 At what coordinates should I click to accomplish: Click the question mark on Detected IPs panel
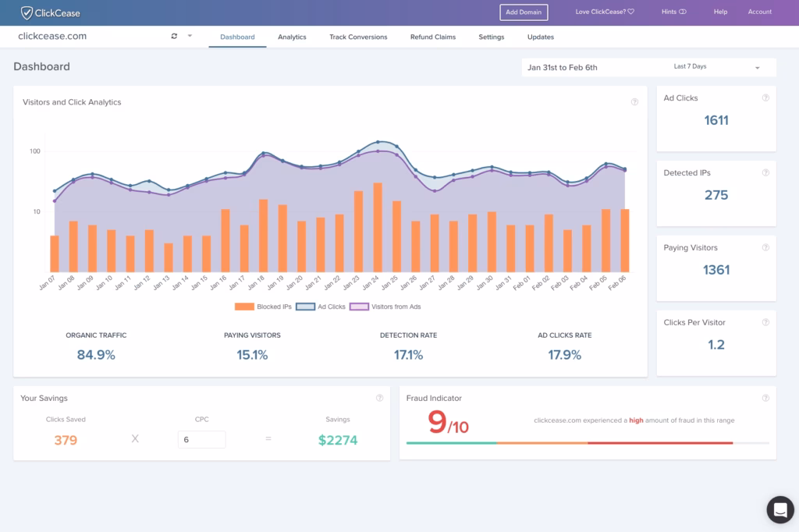(765, 172)
